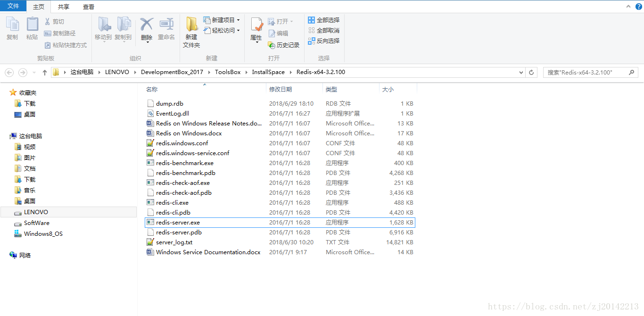This screenshot has width=644, height=316.
Task: Click the Up one level arrow
Action: (x=45, y=73)
